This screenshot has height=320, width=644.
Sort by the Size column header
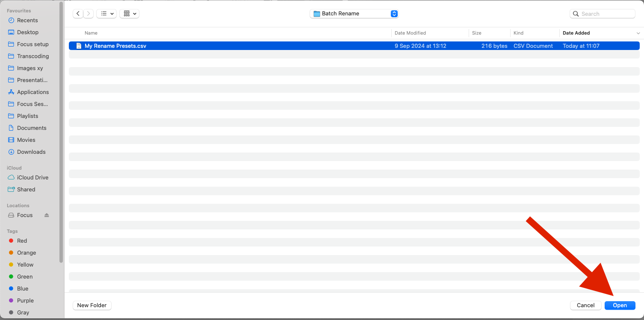pos(477,33)
